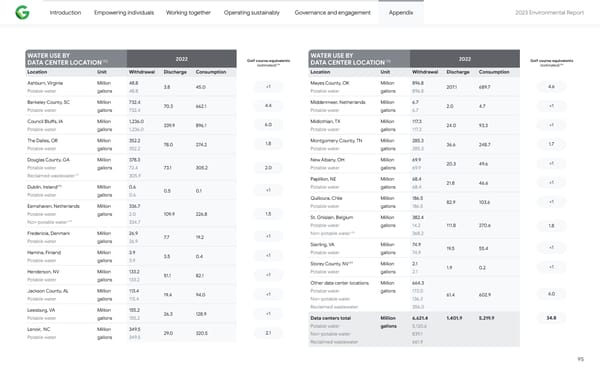Select the Council Bluffs, IA row

coord(131,125)
